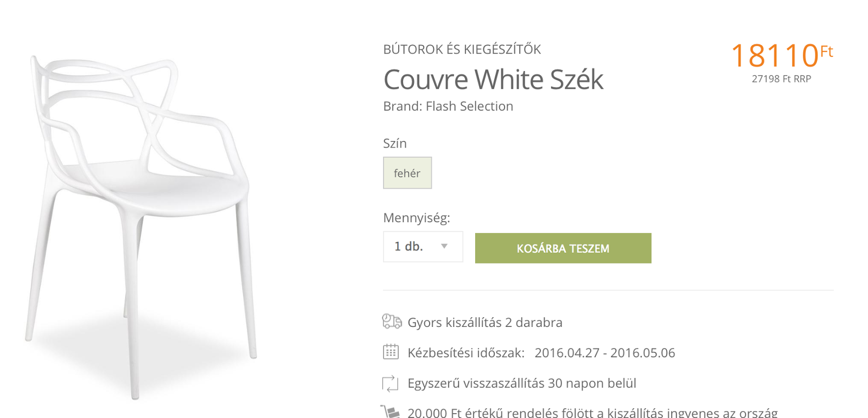Click the 20.000 Ft free shipping text
Screen dimensions: 868x418
[592, 412]
